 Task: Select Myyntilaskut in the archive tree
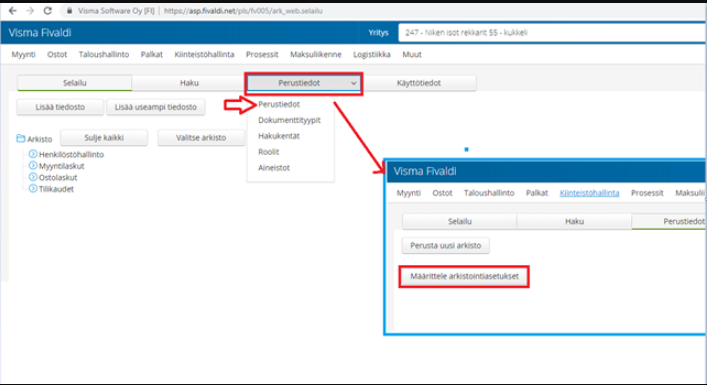(61, 166)
